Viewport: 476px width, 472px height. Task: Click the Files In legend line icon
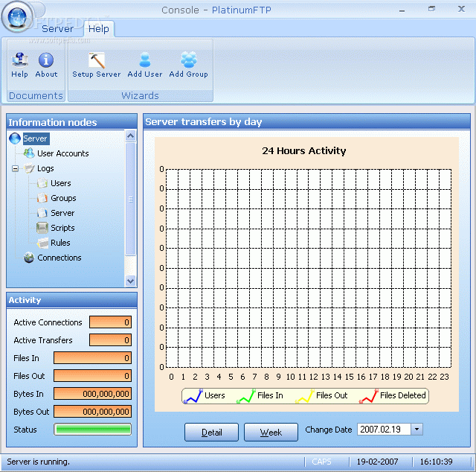click(x=246, y=396)
